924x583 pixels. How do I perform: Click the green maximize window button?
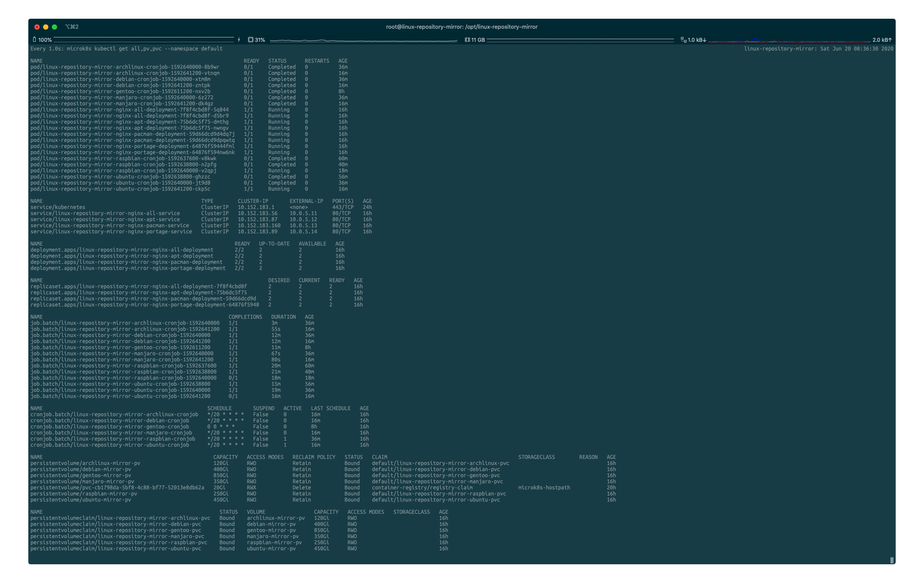54,27
